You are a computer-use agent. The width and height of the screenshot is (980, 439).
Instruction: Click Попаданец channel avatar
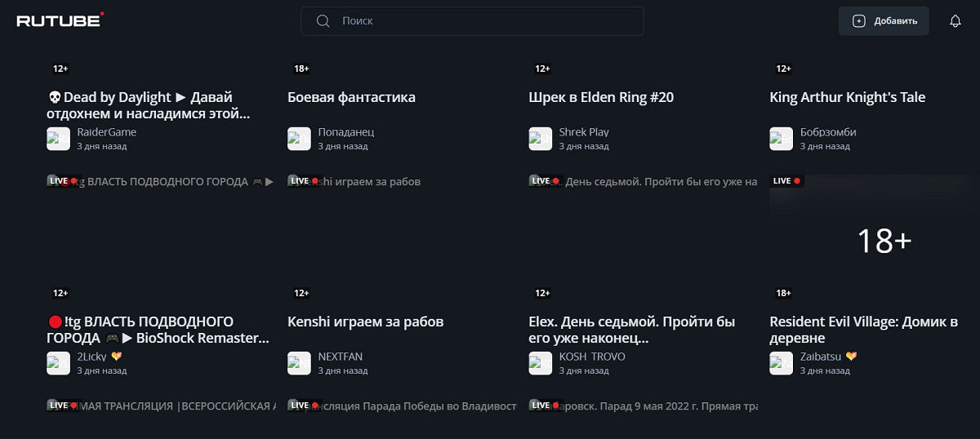(x=299, y=139)
